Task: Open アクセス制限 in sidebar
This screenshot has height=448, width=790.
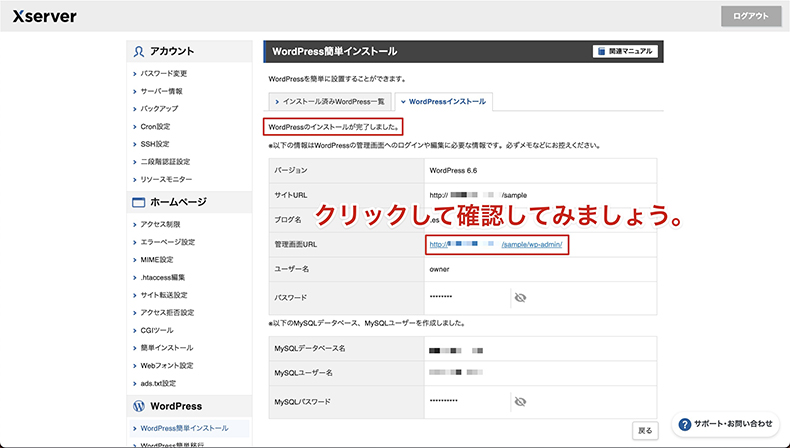Action: coord(160,224)
